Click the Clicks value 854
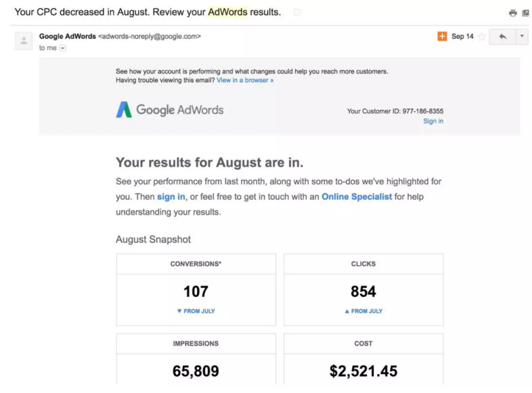Image resolution: width=532 pixels, height=393 pixels. pyautogui.click(x=363, y=292)
